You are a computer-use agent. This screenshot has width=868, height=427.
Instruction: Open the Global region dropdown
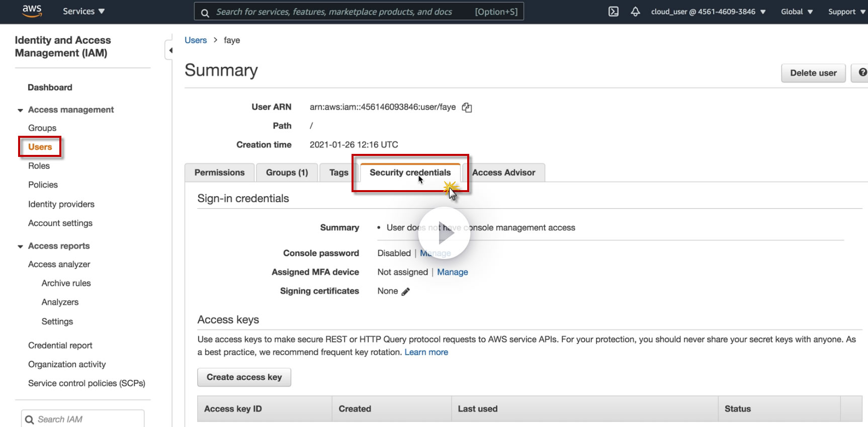coord(797,12)
